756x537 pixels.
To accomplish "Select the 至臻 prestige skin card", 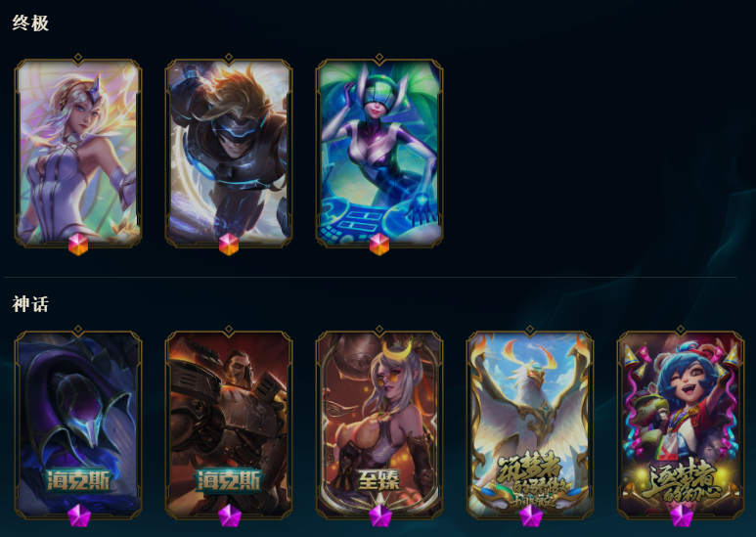I will pos(379,425).
